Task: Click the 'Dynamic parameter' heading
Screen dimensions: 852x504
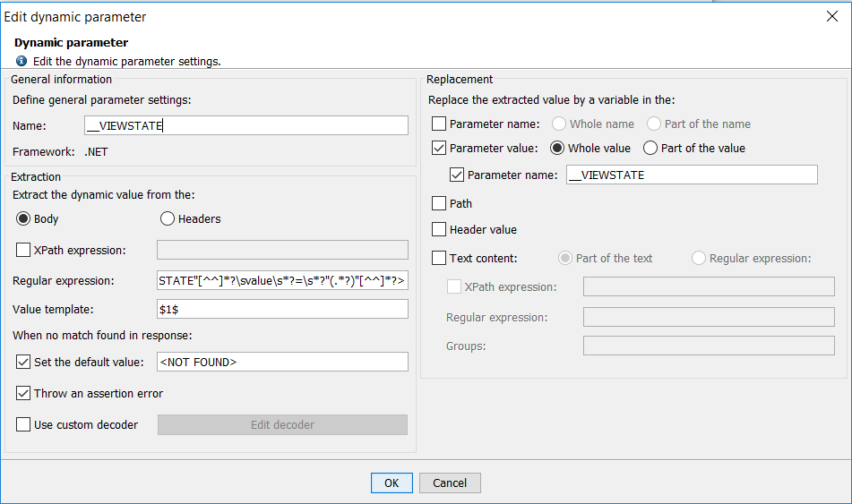Action: 71,42
